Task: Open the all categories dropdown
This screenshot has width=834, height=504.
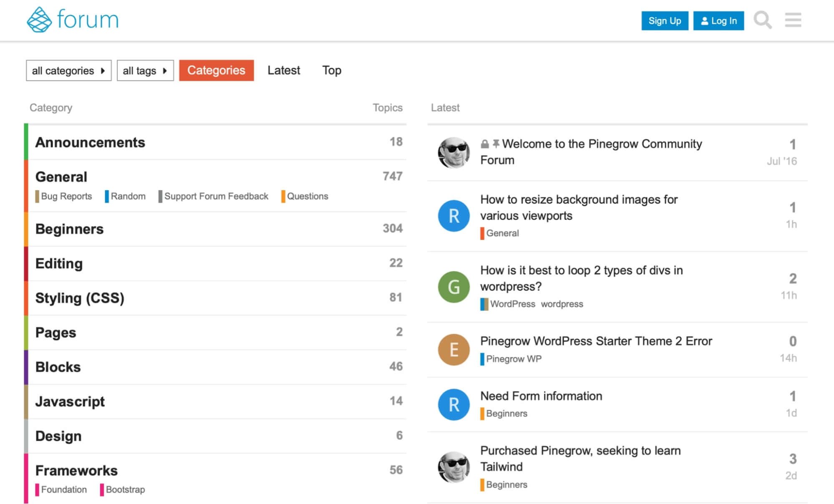Action: (69, 71)
